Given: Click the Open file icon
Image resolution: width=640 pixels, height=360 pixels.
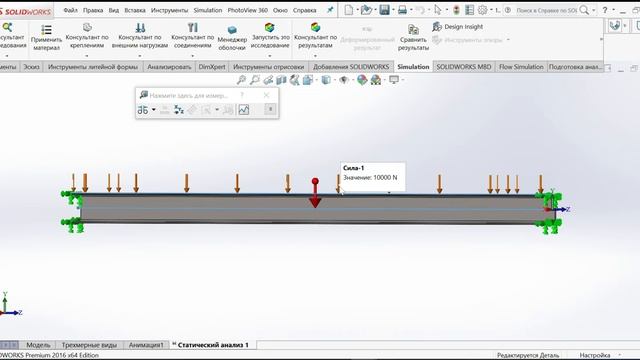Looking at the screenshot, I should point(366,10).
